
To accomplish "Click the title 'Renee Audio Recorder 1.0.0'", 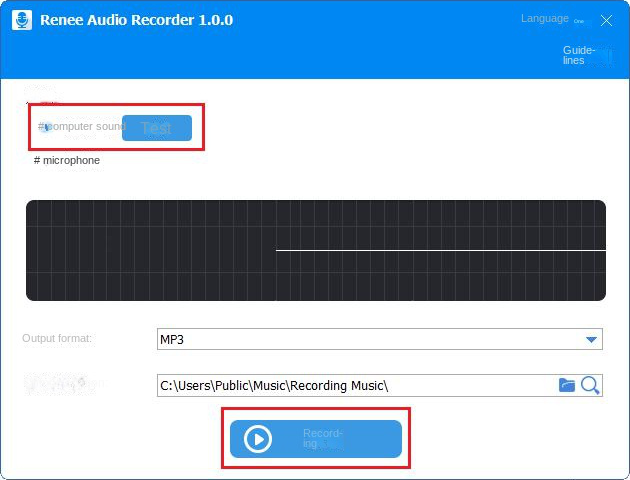I will tap(137, 20).
